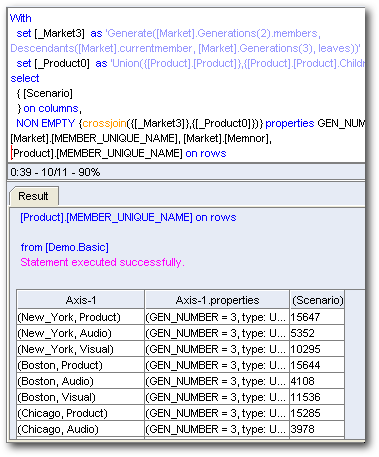Click the status bar reading 0:39 - 10/11 - 90%
The width and height of the screenshot is (379, 457).
186,172
